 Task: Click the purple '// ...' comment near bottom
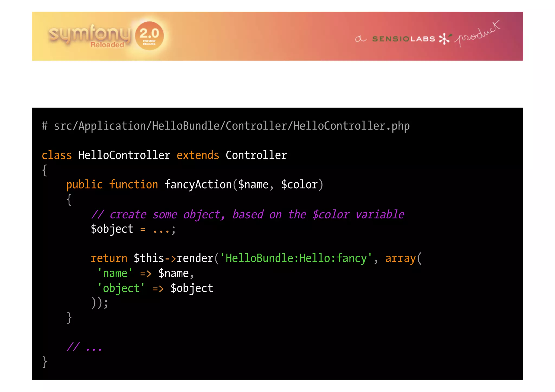pos(84,347)
